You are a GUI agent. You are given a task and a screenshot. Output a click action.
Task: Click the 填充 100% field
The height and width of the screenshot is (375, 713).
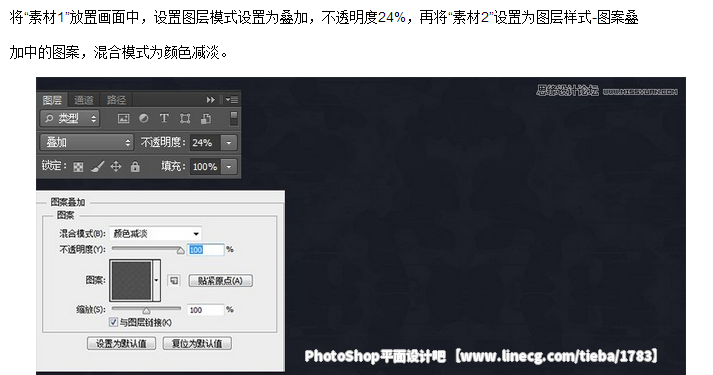(205, 166)
